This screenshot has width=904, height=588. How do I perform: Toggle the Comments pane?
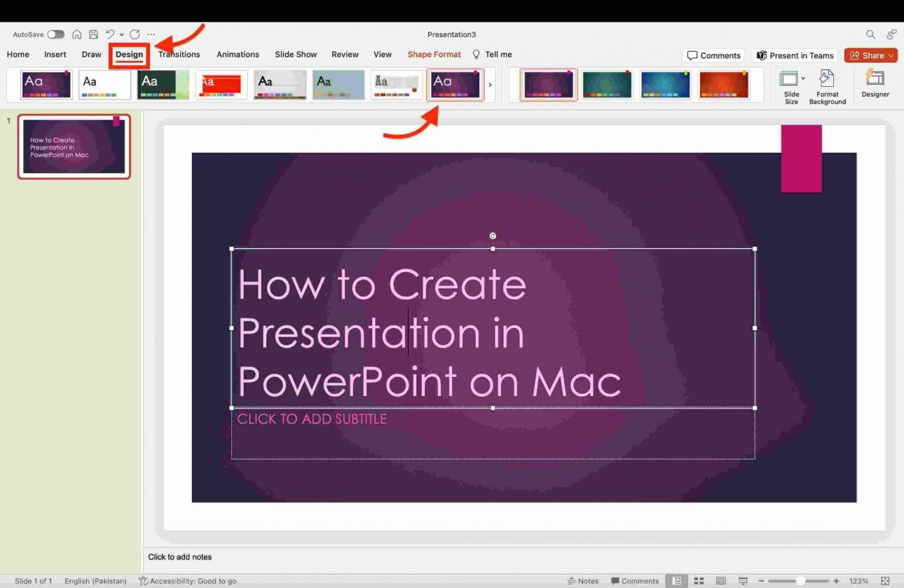tap(635, 580)
